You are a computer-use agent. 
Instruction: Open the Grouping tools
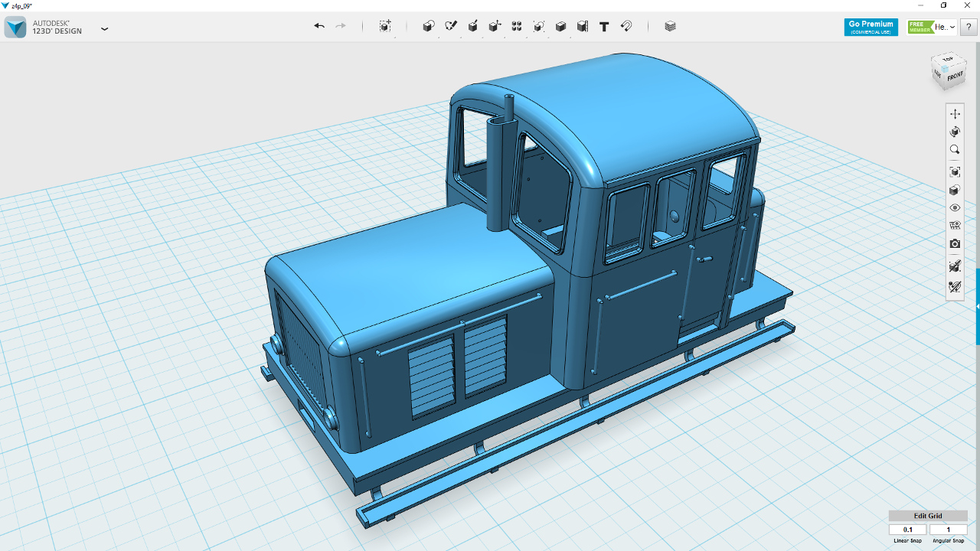click(x=539, y=26)
